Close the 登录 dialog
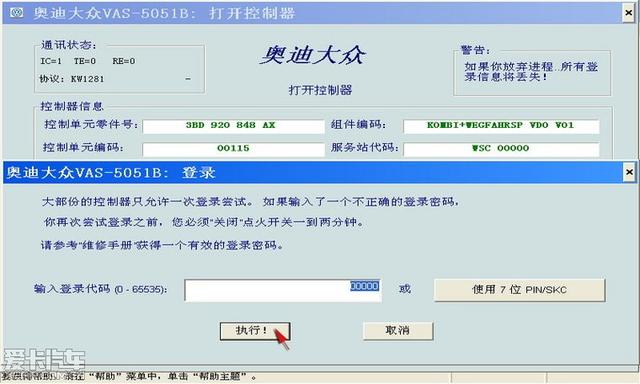The width and height of the screenshot is (640, 384). pos(629,172)
